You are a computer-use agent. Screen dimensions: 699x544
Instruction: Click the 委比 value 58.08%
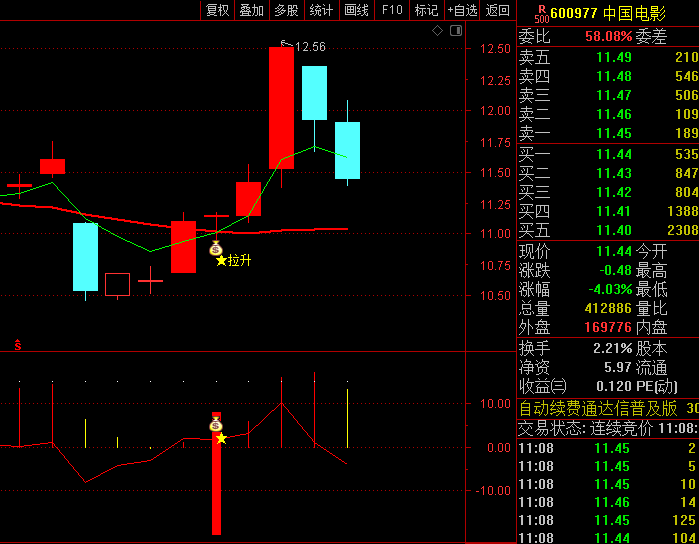click(x=609, y=36)
